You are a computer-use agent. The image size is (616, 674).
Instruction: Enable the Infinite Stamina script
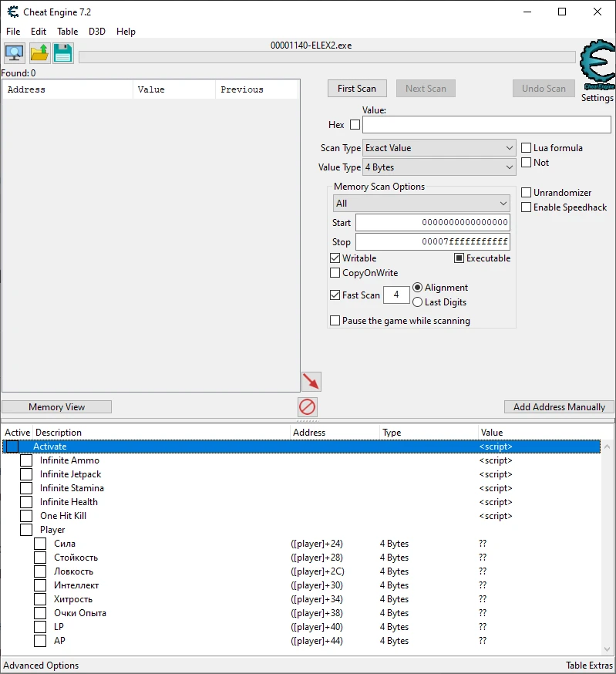point(26,488)
